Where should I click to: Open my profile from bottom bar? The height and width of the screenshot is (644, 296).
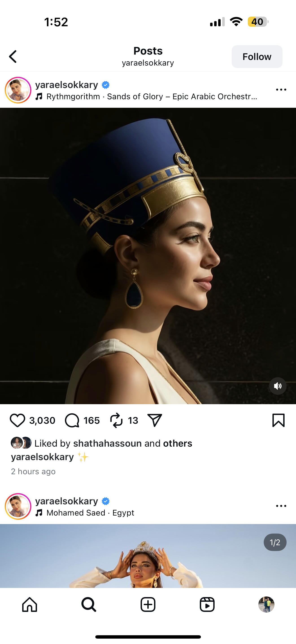pos(266,604)
